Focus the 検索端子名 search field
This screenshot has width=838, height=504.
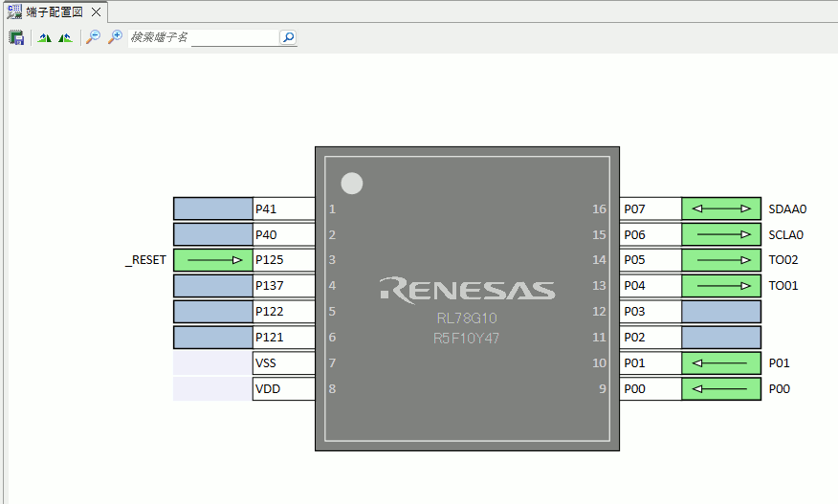point(203,37)
